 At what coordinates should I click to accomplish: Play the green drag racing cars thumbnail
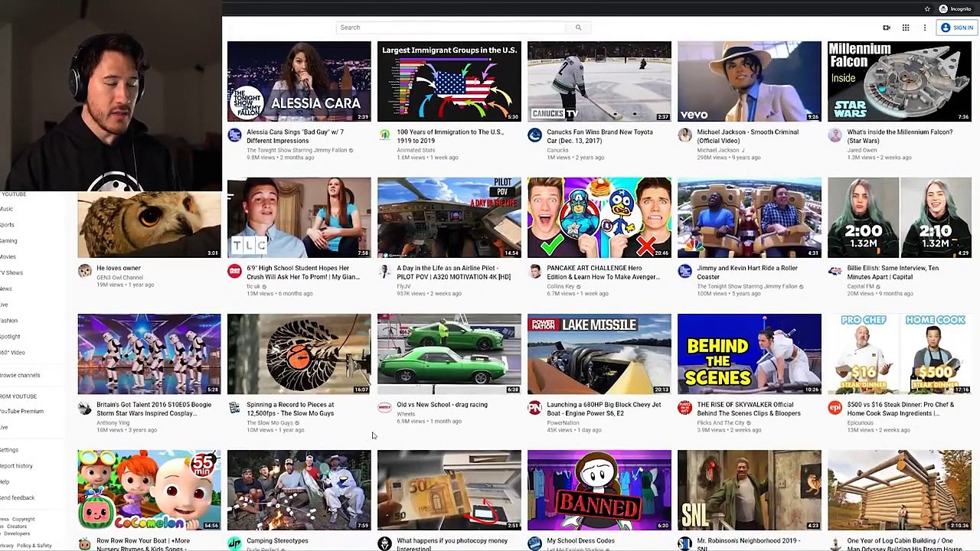pos(449,354)
